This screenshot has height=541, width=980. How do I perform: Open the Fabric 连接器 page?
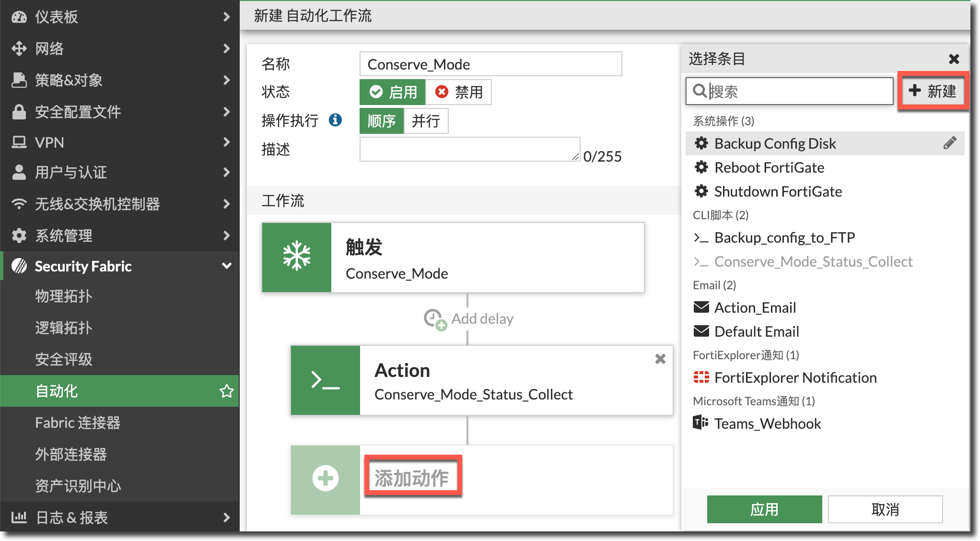78,423
